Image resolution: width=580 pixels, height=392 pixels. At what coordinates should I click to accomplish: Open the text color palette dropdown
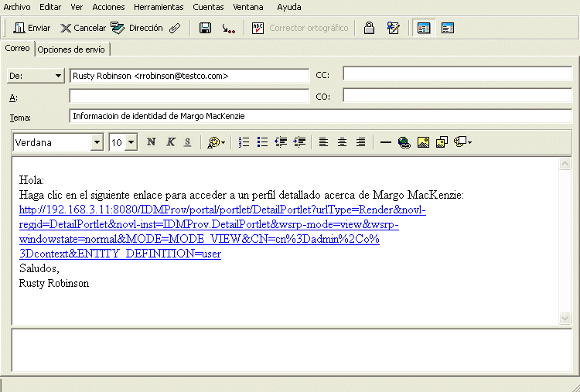[x=217, y=142]
